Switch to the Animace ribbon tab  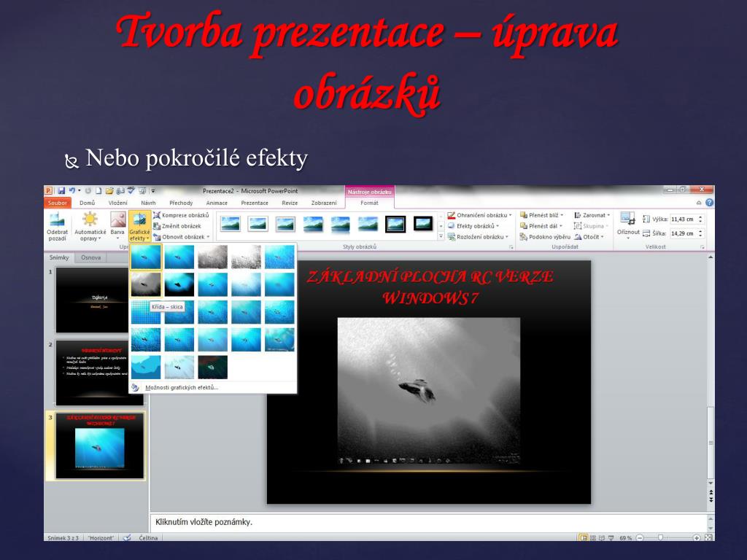(217, 203)
